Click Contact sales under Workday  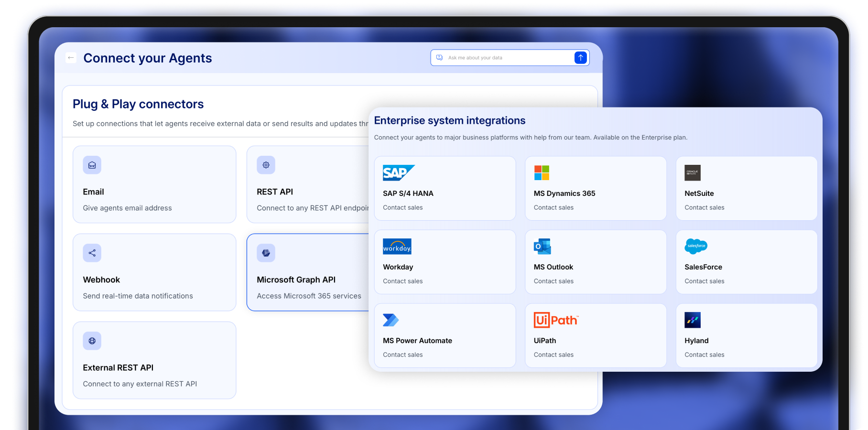[403, 281]
